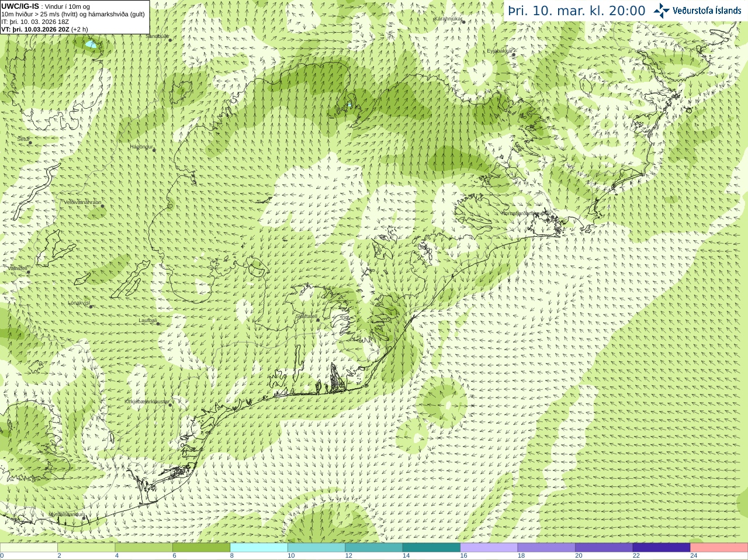This screenshot has height=560, width=748.
Task: Pick the pink above-24 m/s legend swatch
Action: (x=719, y=548)
